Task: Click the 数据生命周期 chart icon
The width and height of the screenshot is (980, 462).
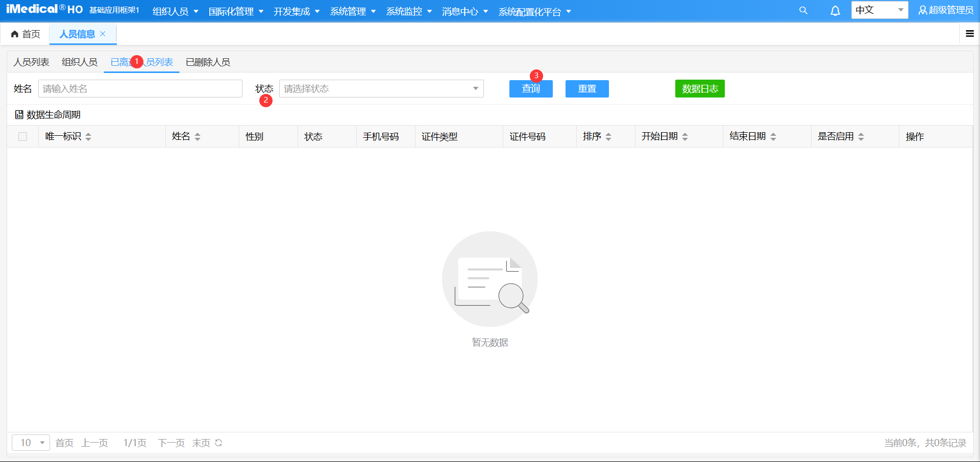Action: click(18, 114)
